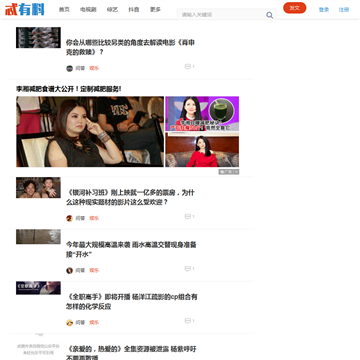
Task: Click ad image of woman in red dress
Action: 202,150
